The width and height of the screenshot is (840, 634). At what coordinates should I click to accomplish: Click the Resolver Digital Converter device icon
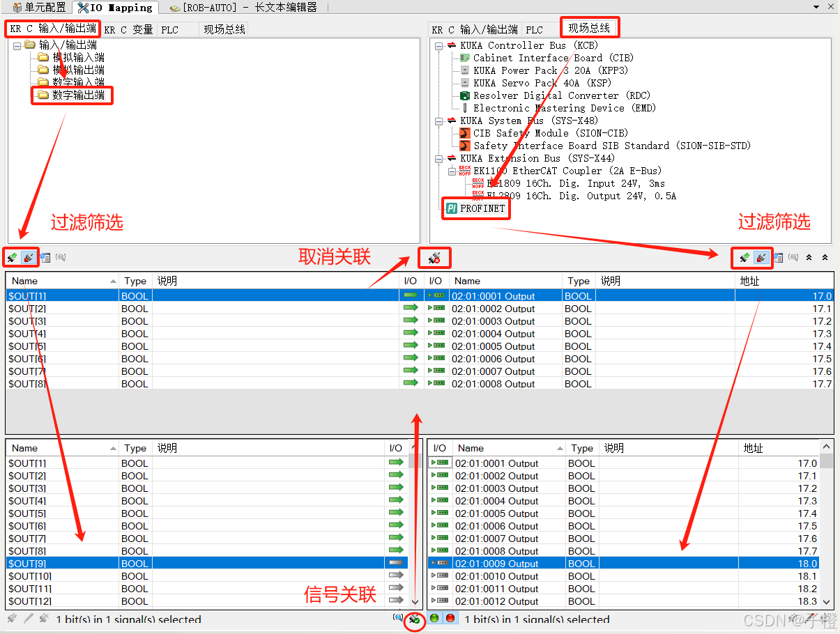[465, 95]
